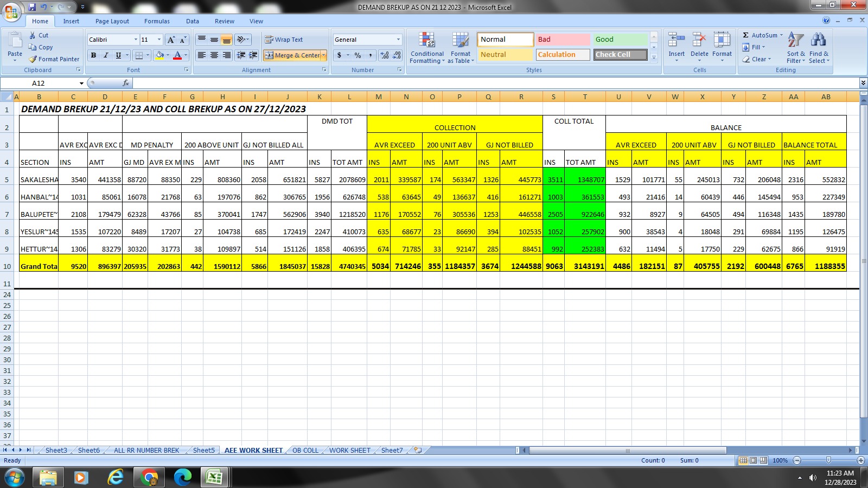
Task: Switch to Normal view in status bar
Action: coord(743,460)
